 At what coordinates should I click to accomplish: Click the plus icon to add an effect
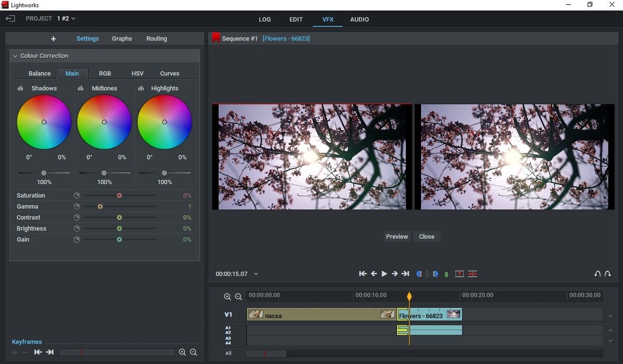(53, 39)
